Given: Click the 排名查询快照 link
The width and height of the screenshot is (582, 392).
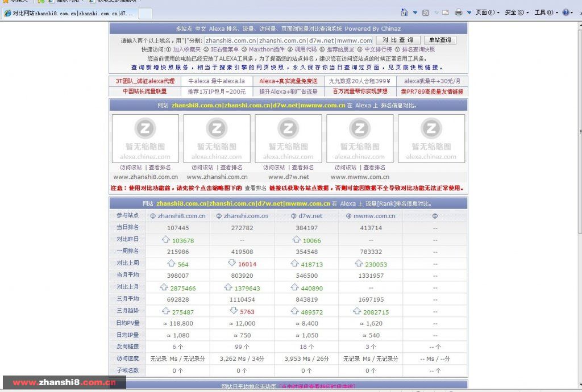Looking at the screenshot, I should [x=418, y=49].
